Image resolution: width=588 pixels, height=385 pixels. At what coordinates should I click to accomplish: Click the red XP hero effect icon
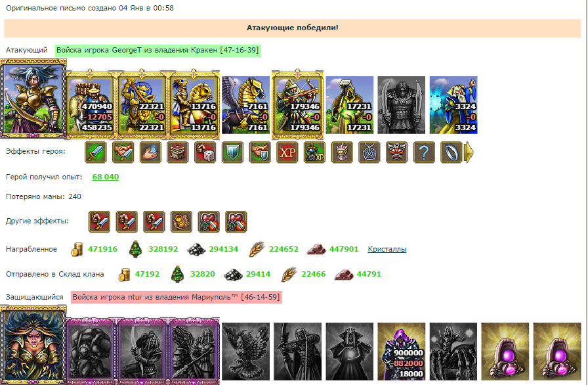point(287,152)
